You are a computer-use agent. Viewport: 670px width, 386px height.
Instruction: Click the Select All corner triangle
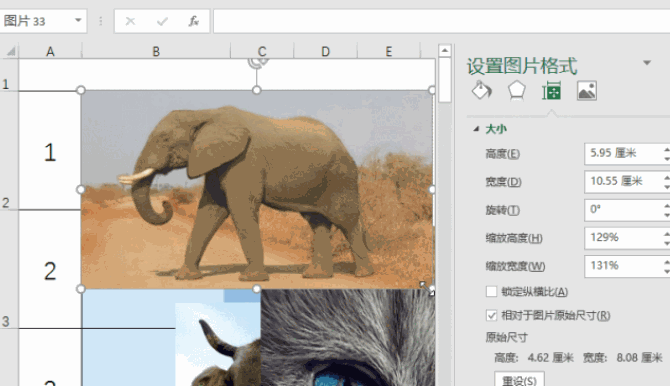(x=10, y=51)
